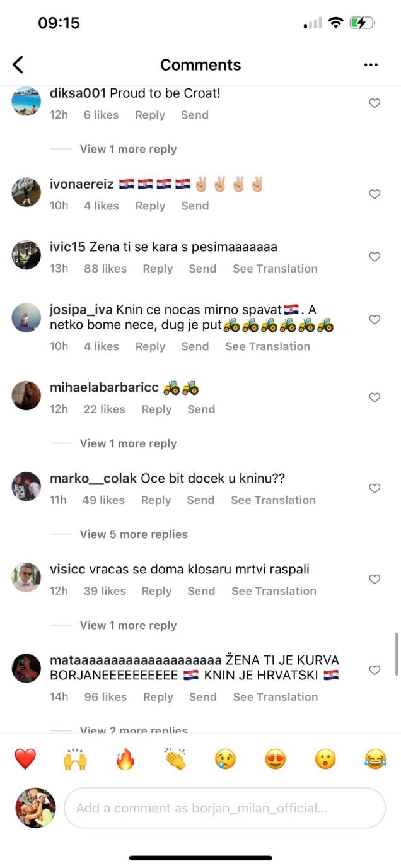The height and width of the screenshot is (868, 401).
Task: Like the comment from visicc
Action: pyautogui.click(x=375, y=578)
